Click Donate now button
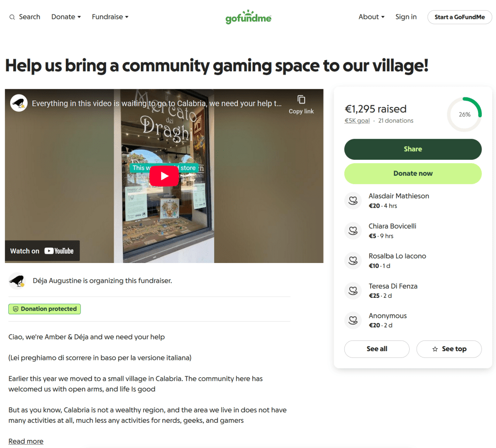Viewport: 496px width, 448px height. tap(413, 174)
